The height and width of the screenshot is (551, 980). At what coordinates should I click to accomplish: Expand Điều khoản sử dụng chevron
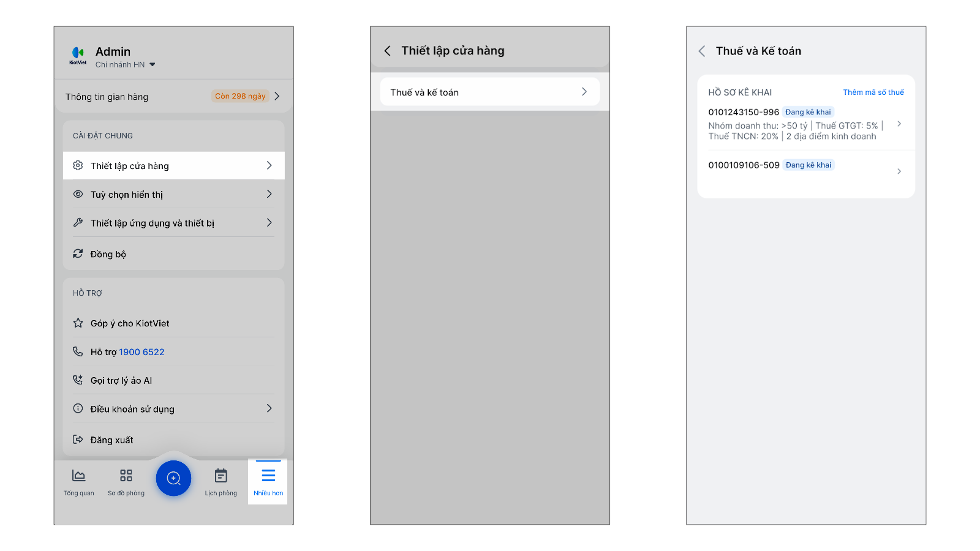[269, 408]
